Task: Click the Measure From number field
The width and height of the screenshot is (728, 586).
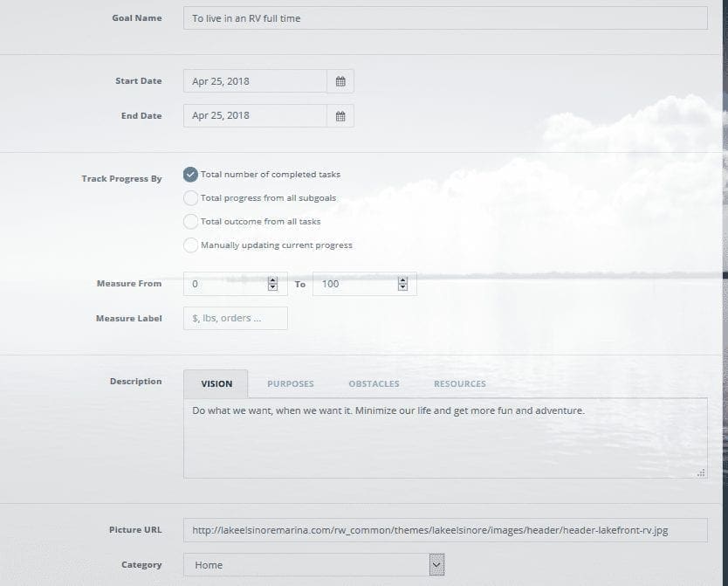Action: (x=236, y=284)
